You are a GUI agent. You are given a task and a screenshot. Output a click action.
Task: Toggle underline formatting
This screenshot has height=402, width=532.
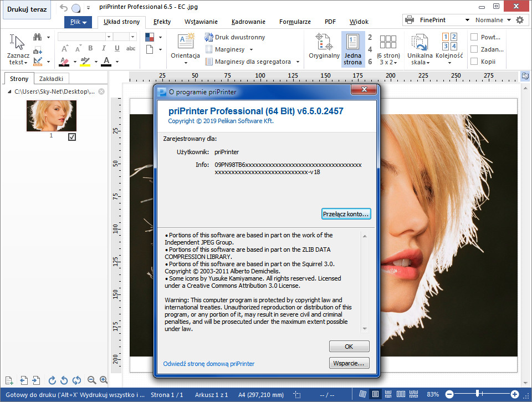(x=117, y=49)
